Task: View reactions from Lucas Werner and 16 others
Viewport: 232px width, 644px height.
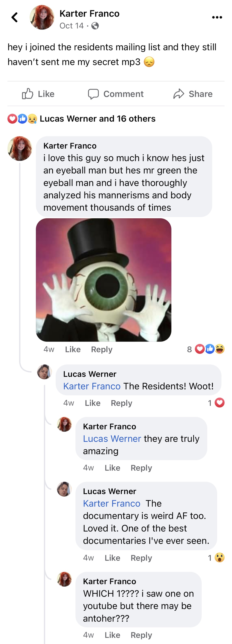Action: coord(81,118)
